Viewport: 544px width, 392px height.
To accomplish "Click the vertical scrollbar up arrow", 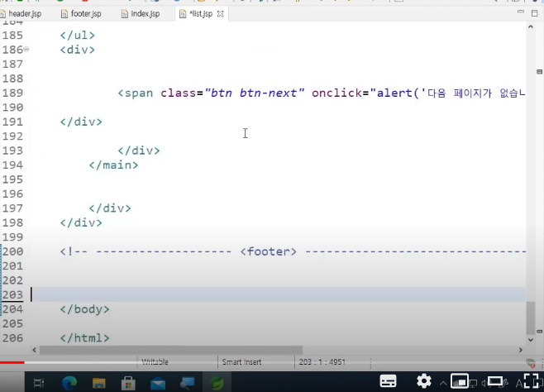I will point(531,26).
